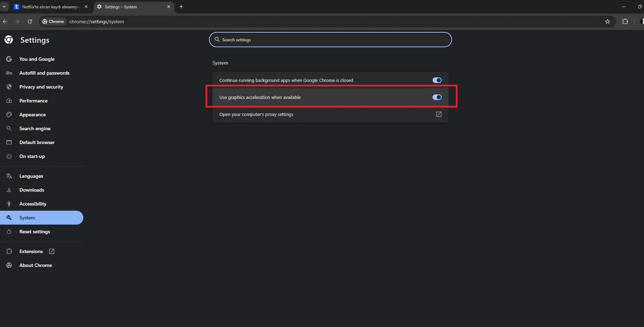This screenshot has width=644, height=327.
Task: Open a new tab with plus button
Action: 181,7
